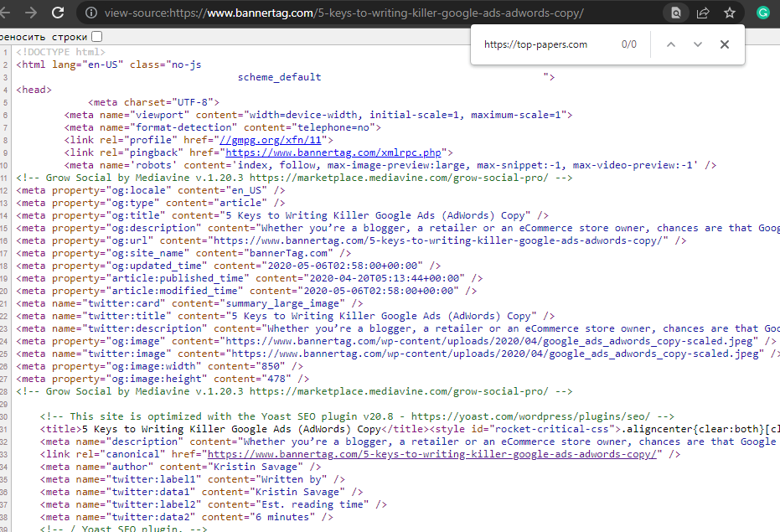The width and height of the screenshot is (780, 532).
Task: Click line number 31 in the gutter
Action: point(5,429)
